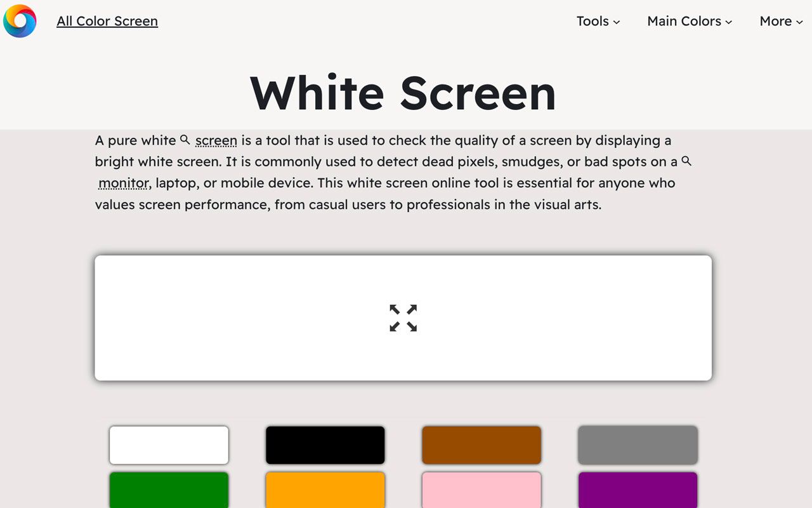Open the All Color Screen home link
Screen dimensions: 812x508
click(x=107, y=21)
